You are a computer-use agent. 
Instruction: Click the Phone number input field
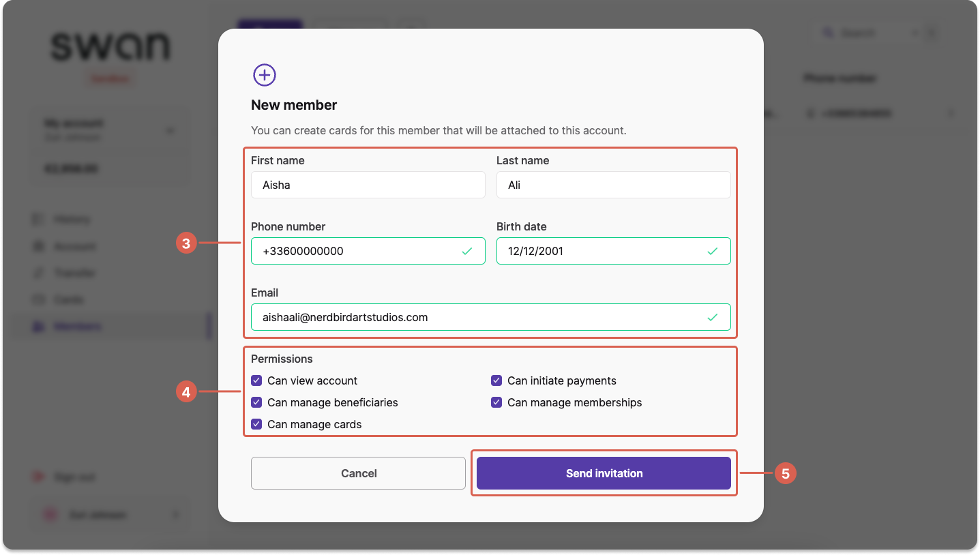[368, 251]
